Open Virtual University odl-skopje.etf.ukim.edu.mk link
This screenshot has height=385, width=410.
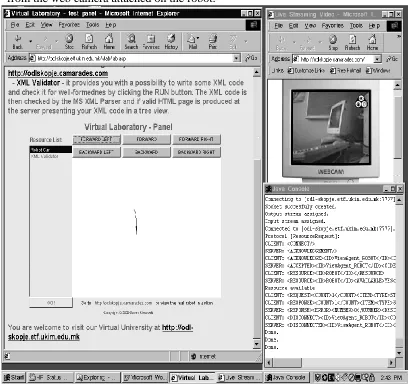(x=101, y=332)
